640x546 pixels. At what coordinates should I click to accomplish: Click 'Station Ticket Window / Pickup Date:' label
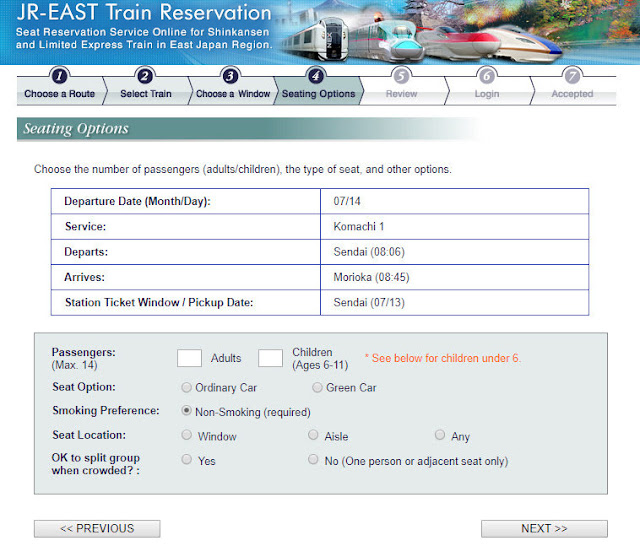point(159,302)
